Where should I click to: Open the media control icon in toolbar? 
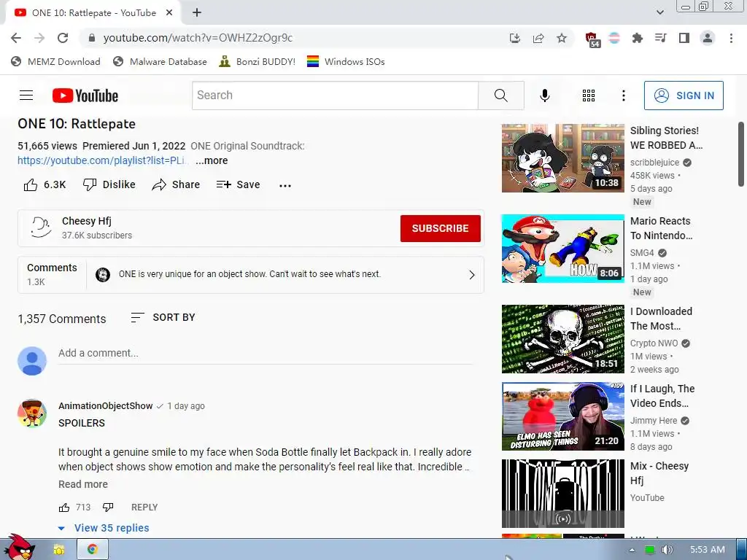click(x=660, y=38)
